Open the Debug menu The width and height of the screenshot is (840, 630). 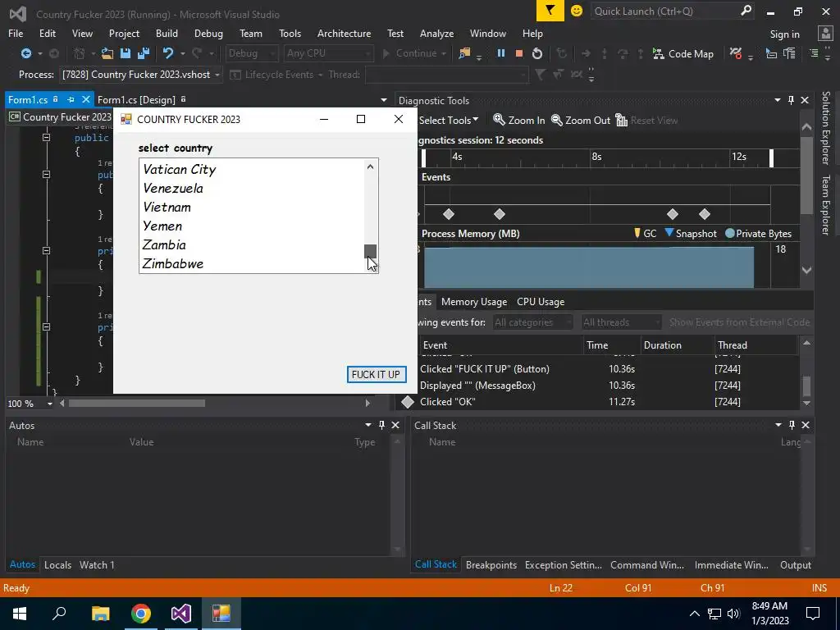tap(208, 33)
